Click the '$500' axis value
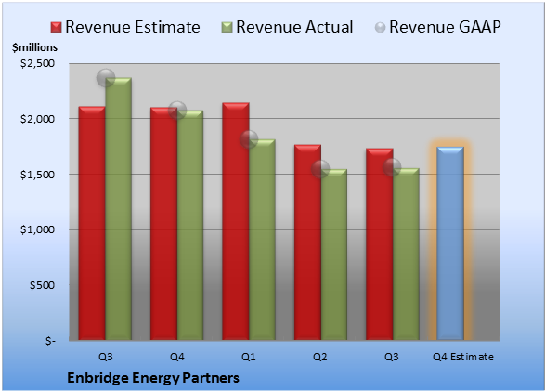546x392 pixels. 42,285
